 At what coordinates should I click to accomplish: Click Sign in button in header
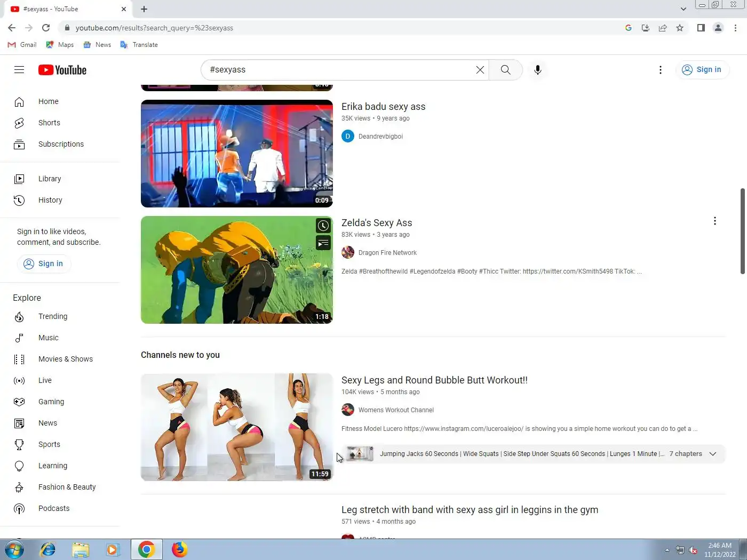pos(702,70)
